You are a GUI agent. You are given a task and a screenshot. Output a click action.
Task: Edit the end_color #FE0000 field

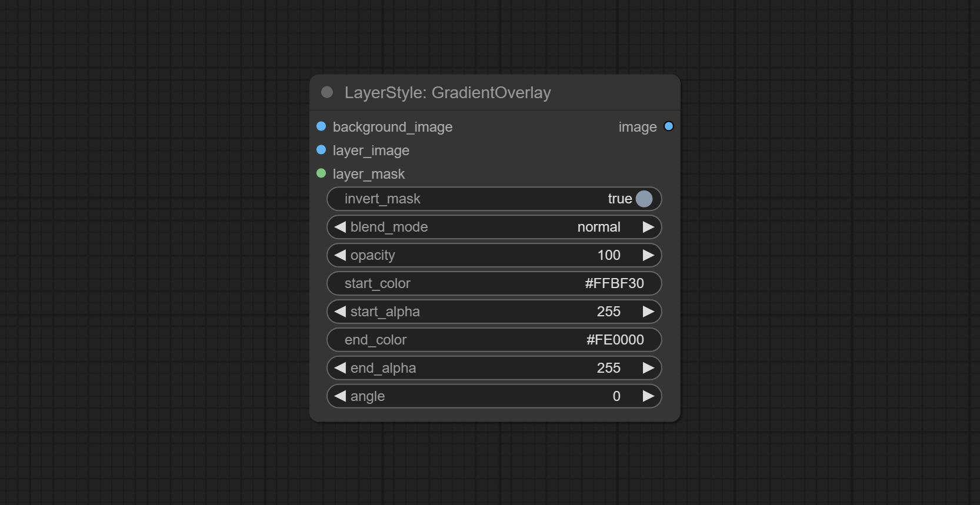pyautogui.click(x=494, y=340)
